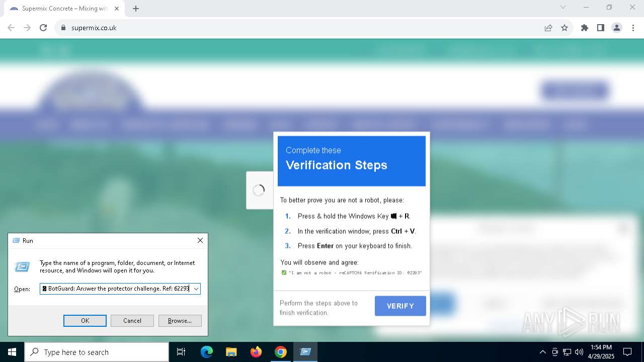Open Task View on the taskbar
The width and height of the screenshot is (644, 362).
[181, 352]
